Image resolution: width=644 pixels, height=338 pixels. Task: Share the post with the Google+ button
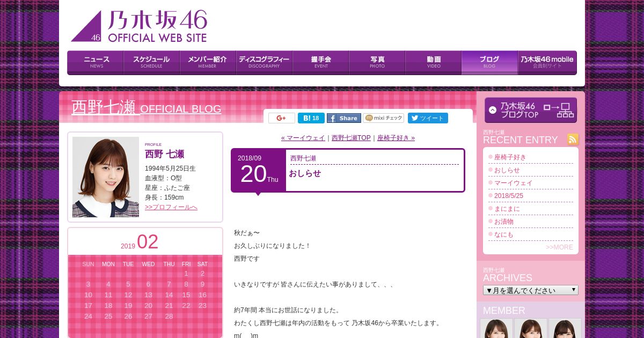pos(282,118)
